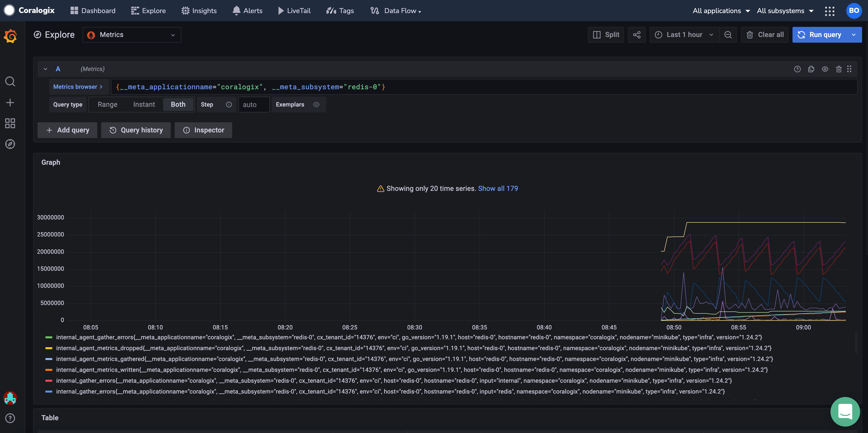This screenshot has width=868, height=433.
Task: Click the share shortened link icon
Action: [x=637, y=35]
